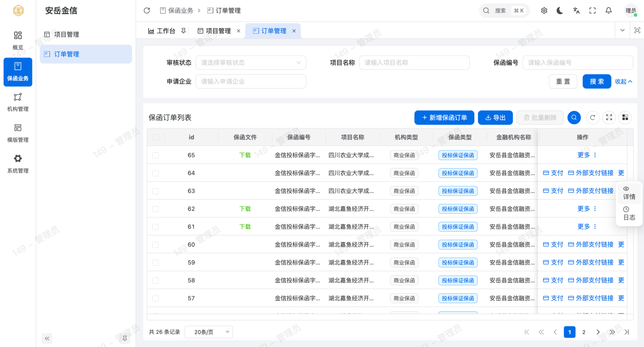Screen dimensions: 644x347
Task: Click 下载 link for row 61
Action: [245, 227]
